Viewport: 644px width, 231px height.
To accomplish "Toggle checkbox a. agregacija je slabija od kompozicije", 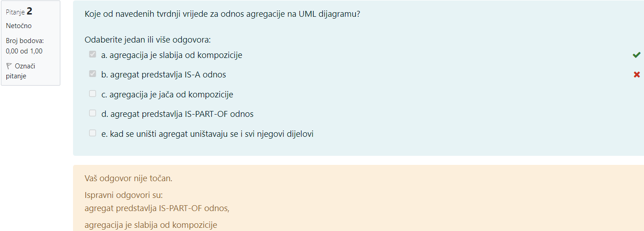I will point(93,54).
